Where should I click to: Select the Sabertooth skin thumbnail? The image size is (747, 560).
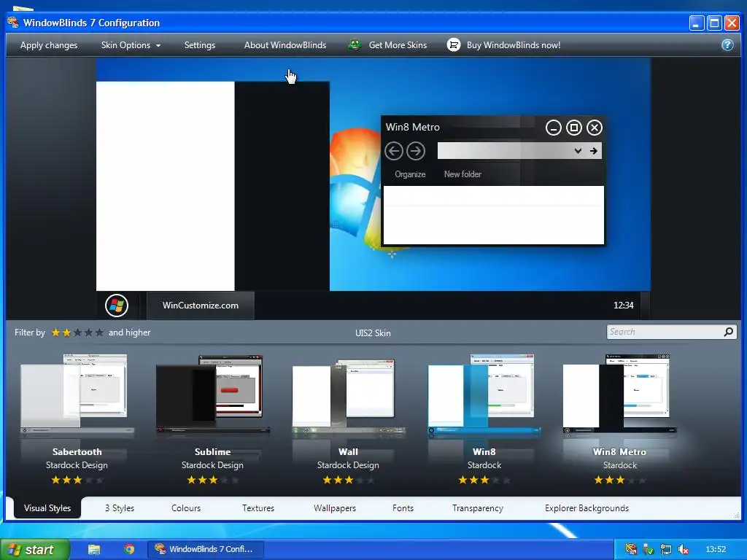[77, 395]
